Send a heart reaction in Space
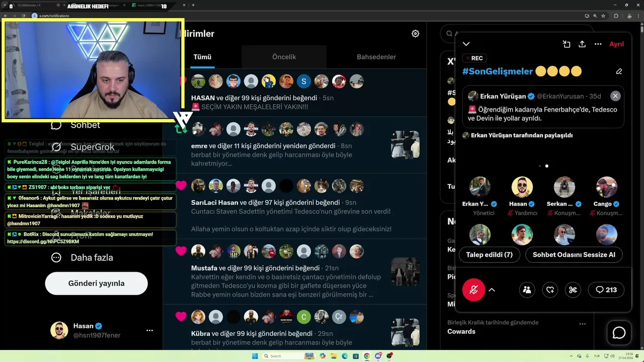 pyautogui.click(x=550, y=290)
